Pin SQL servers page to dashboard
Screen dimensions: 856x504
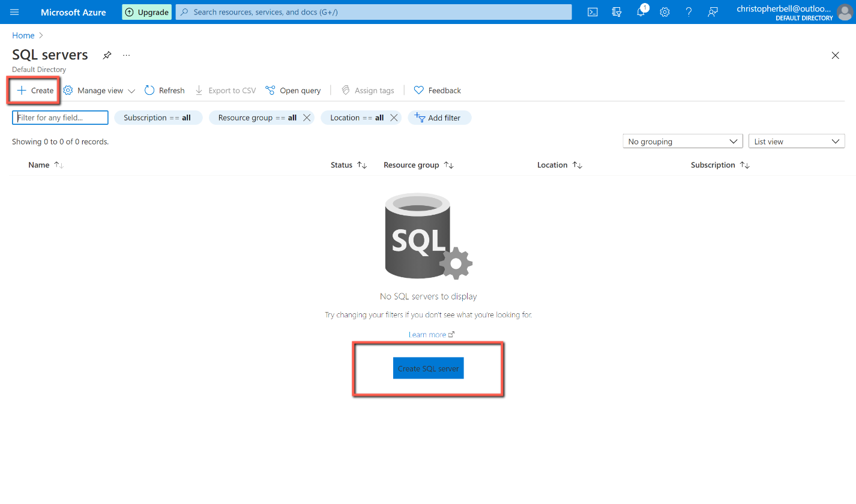(107, 55)
